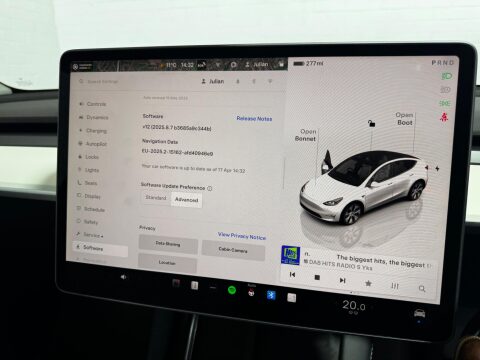This screenshot has height=360, width=480.
Task: Stop the DAB radio playback
Action: (x=317, y=277)
